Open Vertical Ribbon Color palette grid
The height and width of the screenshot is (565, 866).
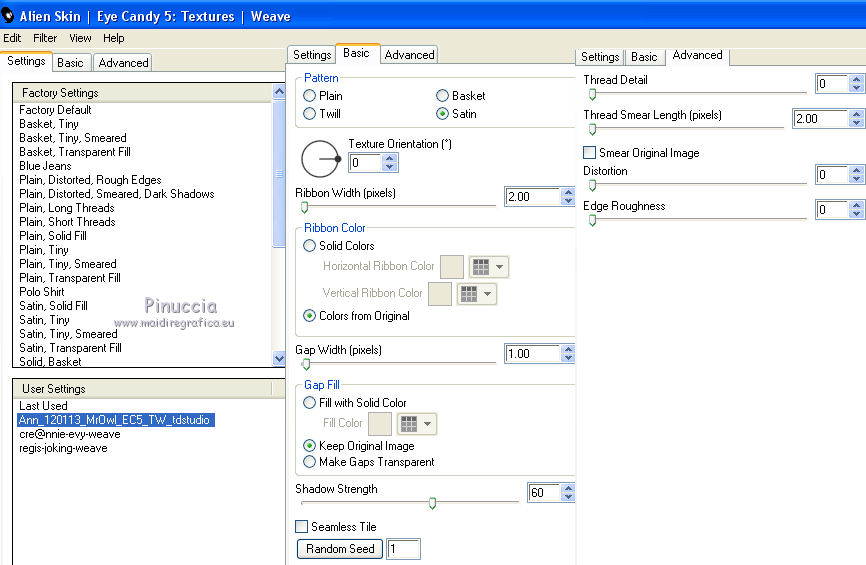(476, 294)
